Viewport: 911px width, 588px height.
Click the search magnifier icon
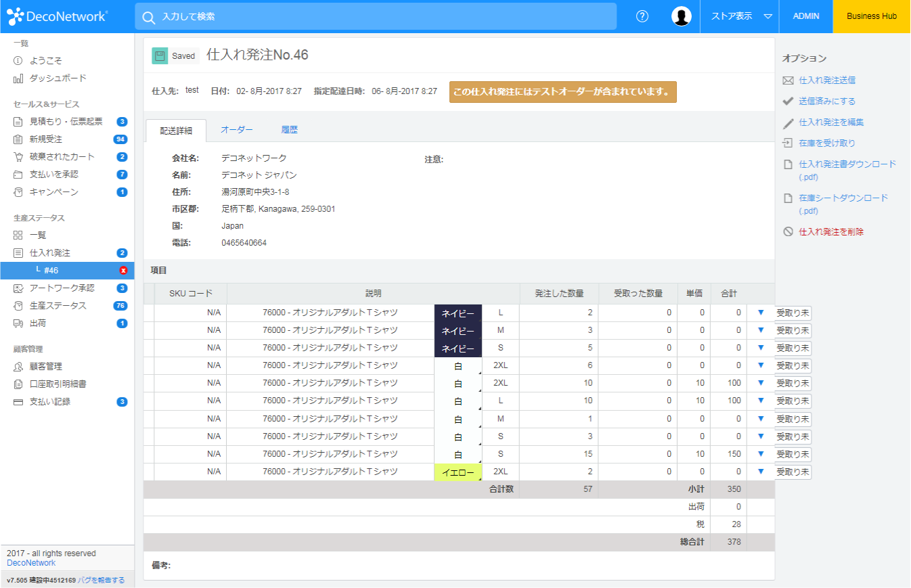point(148,17)
